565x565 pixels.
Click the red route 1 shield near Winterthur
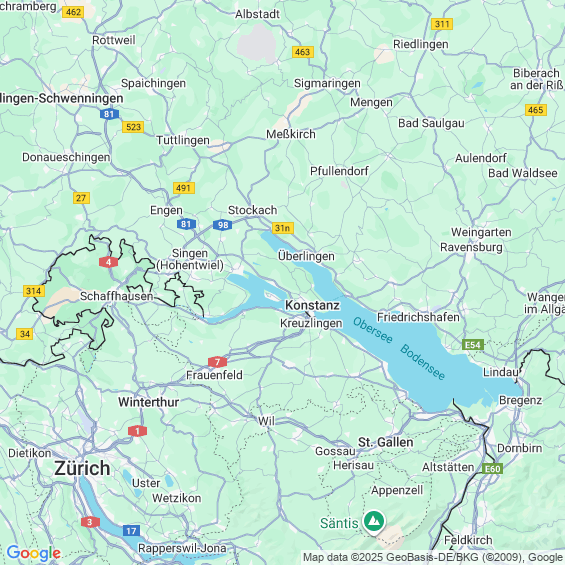point(137,431)
